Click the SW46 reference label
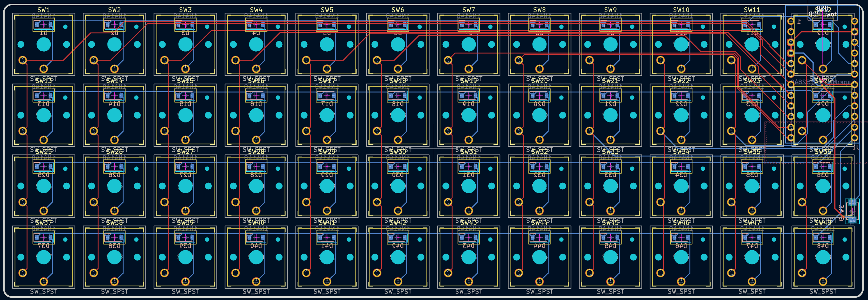The height and width of the screenshot is (300, 868). (681, 223)
